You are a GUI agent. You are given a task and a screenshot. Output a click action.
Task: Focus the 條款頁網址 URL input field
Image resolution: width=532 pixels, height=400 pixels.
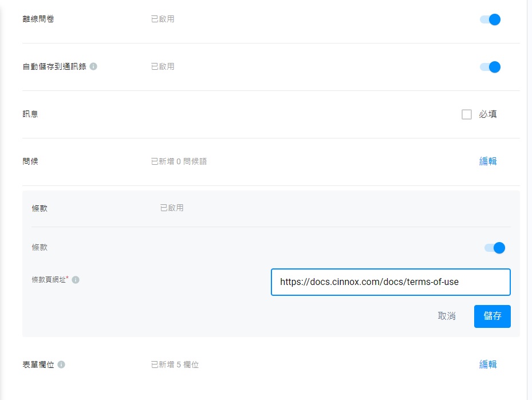(390, 282)
